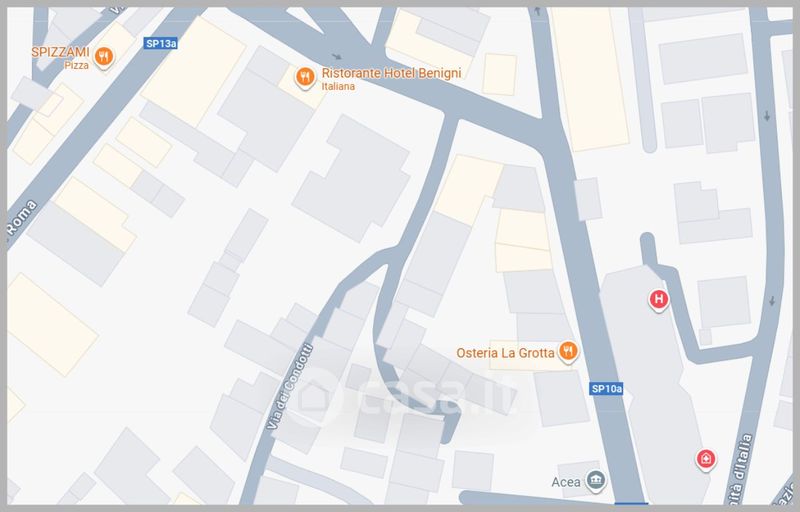The height and width of the screenshot is (512, 800).
Task: Select the Ristorante Hotel Benigni restaurant pin
Action: 305,78
